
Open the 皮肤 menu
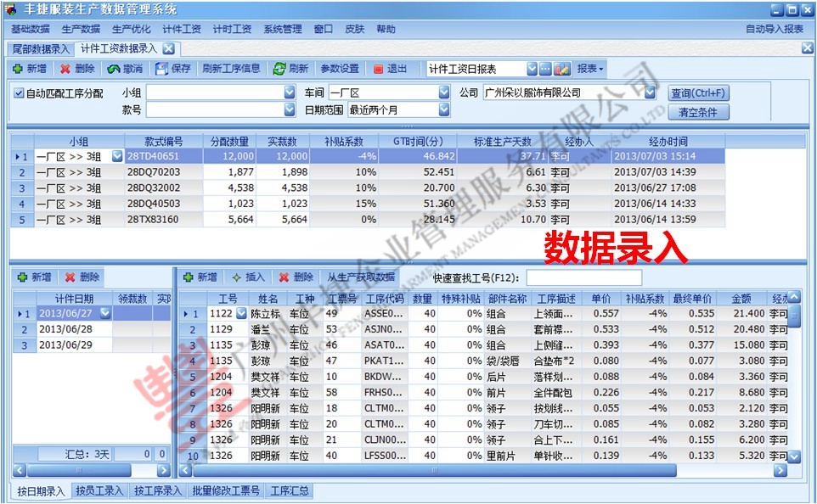355,29
